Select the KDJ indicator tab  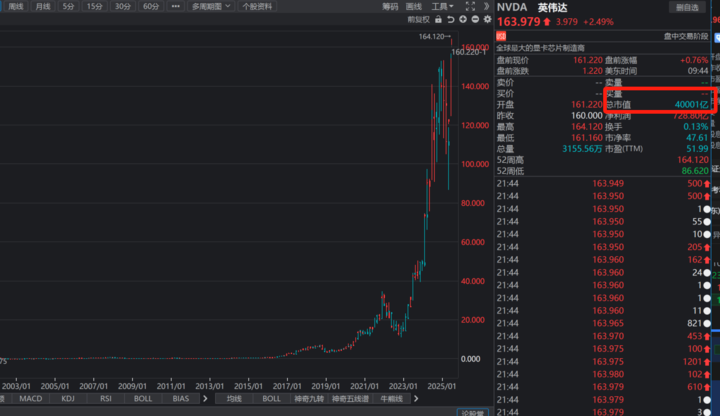click(x=68, y=399)
